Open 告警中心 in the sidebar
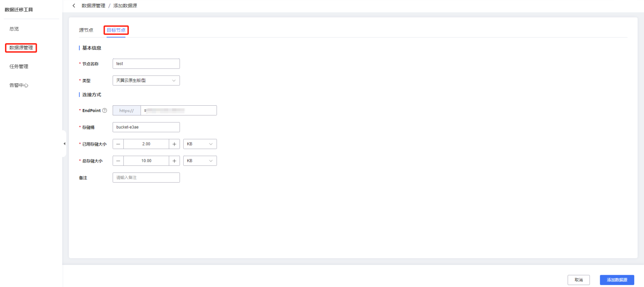The image size is (644, 287). coord(19,85)
